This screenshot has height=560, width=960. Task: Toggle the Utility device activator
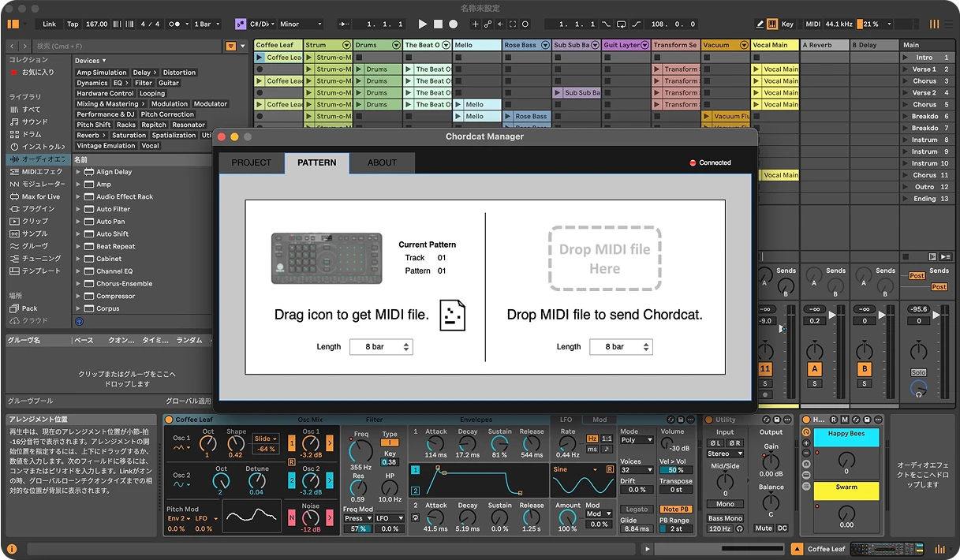tap(708, 420)
